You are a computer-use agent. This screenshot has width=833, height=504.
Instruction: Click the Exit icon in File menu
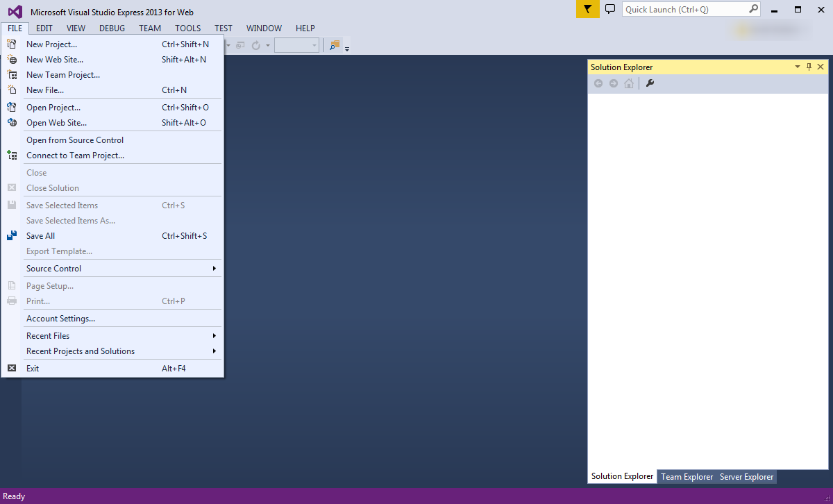point(12,369)
